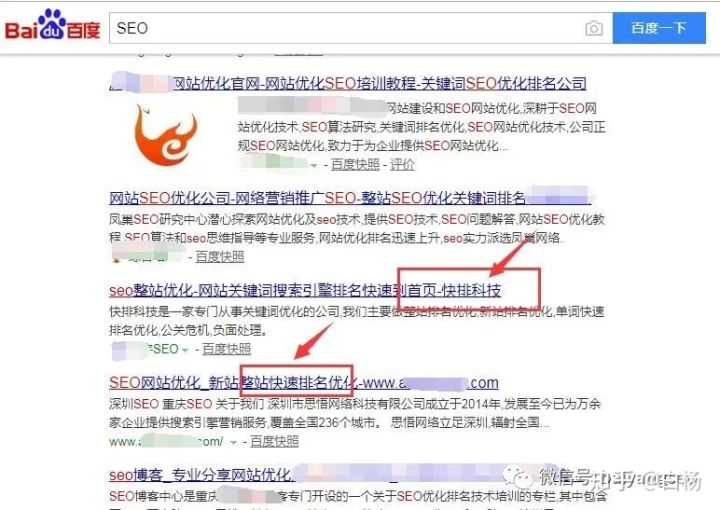Open 百度快照 for first result

point(355,164)
